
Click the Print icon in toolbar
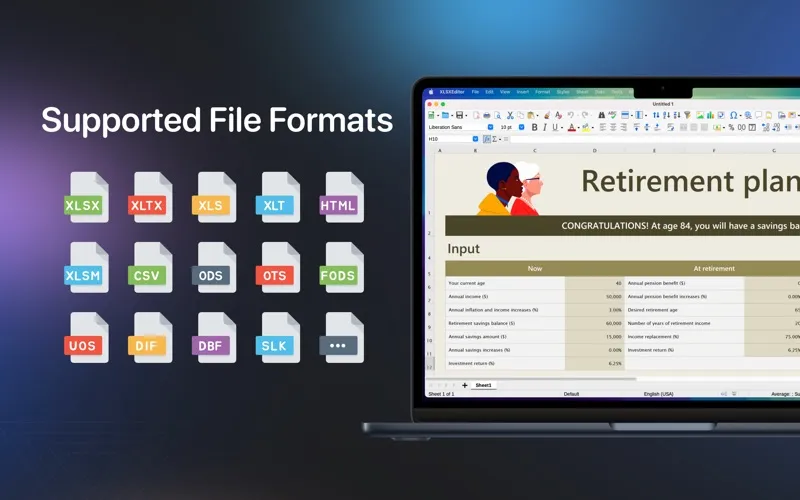pyautogui.click(x=487, y=115)
